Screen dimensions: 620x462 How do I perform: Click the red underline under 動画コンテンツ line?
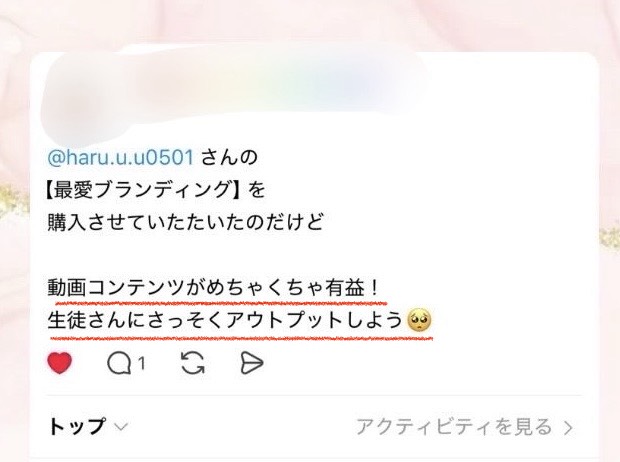click(221, 303)
